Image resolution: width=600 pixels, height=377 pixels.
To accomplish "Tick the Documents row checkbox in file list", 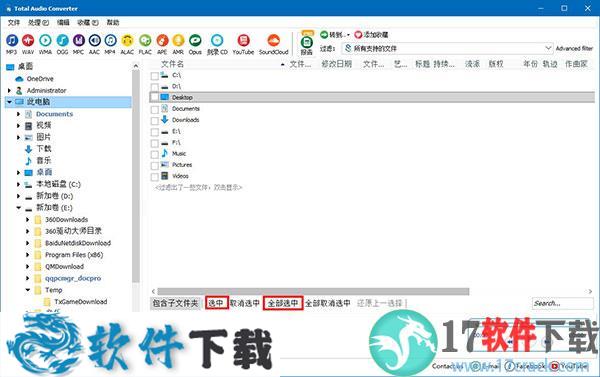I will point(154,110).
